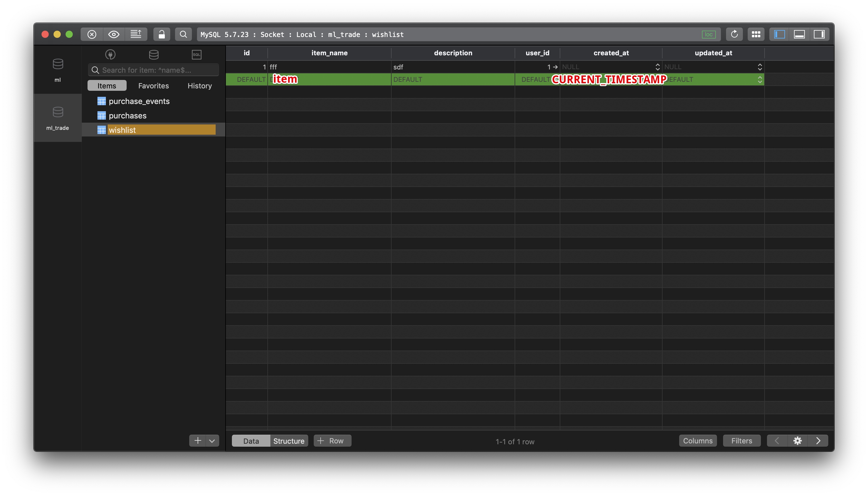
Task: Switch to the Structure tab
Action: point(289,440)
